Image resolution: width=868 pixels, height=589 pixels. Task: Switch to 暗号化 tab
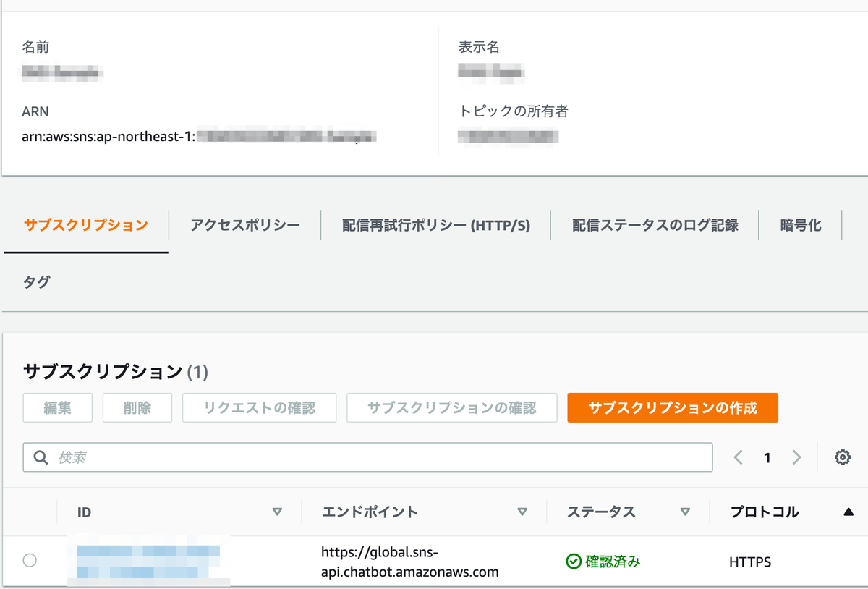click(x=801, y=225)
